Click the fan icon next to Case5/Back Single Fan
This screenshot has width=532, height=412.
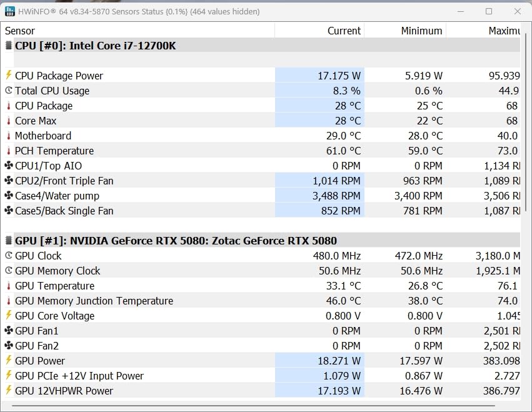point(9,211)
